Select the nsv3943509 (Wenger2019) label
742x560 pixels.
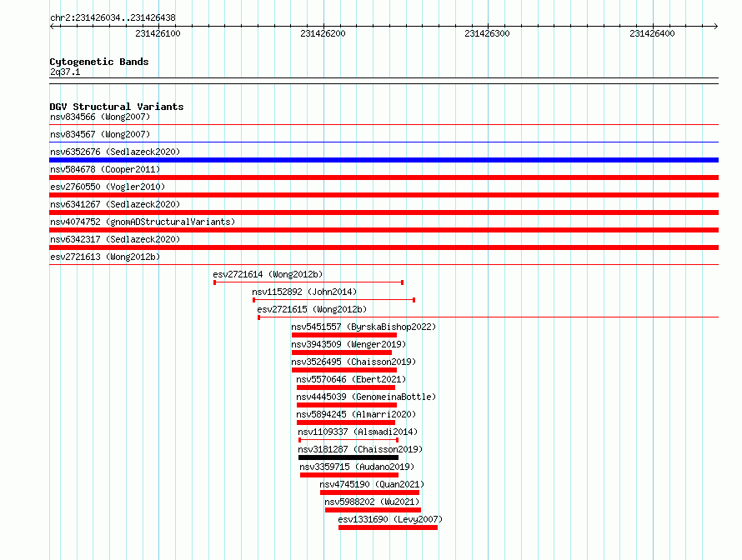coord(348,344)
